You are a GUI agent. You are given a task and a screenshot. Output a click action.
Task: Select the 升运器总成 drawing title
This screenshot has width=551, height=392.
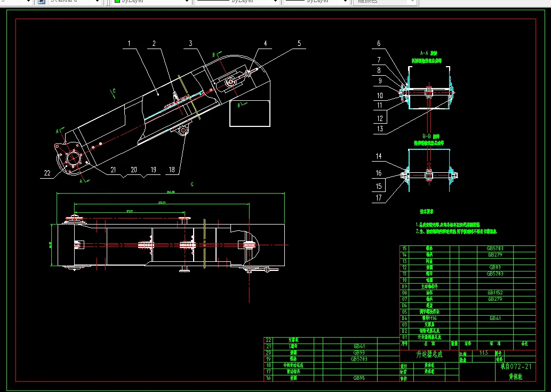[429, 355]
